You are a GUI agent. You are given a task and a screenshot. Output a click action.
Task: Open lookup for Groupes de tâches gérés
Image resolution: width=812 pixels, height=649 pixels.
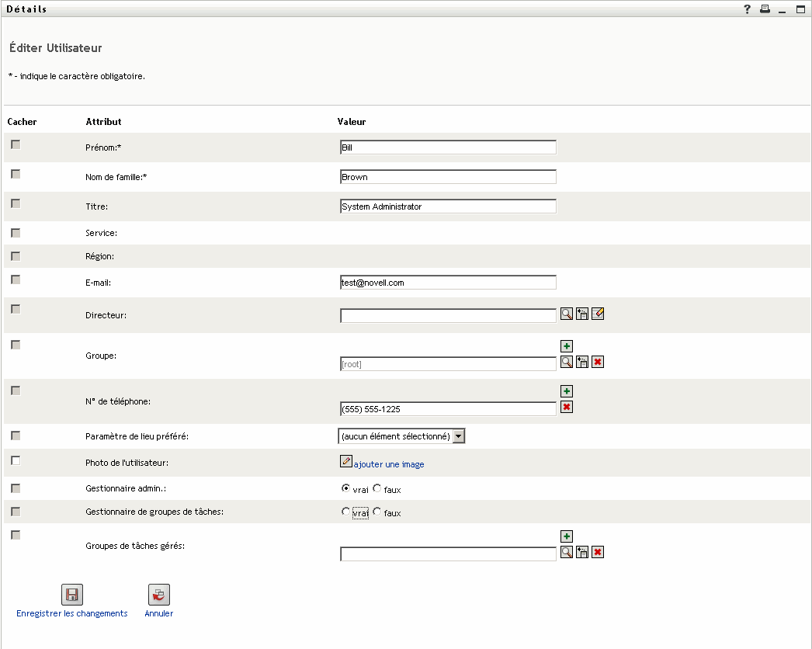point(567,552)
